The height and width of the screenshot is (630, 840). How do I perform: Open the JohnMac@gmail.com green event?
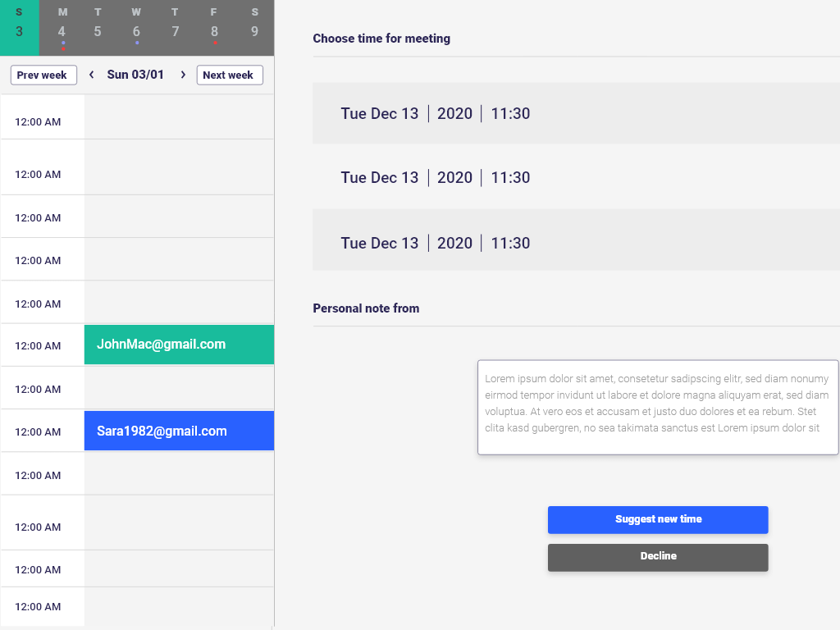pos(179,345)
